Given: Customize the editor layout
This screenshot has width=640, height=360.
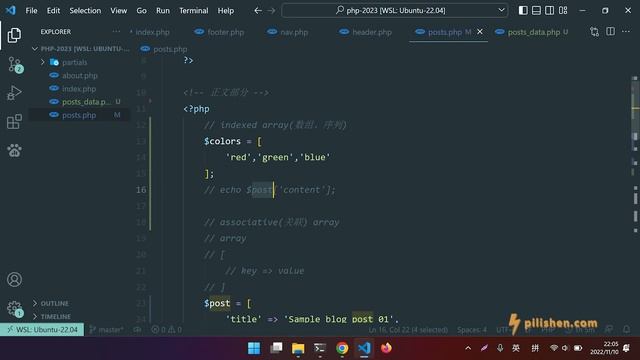Looking at the screenshot, I should pos(563,10).
